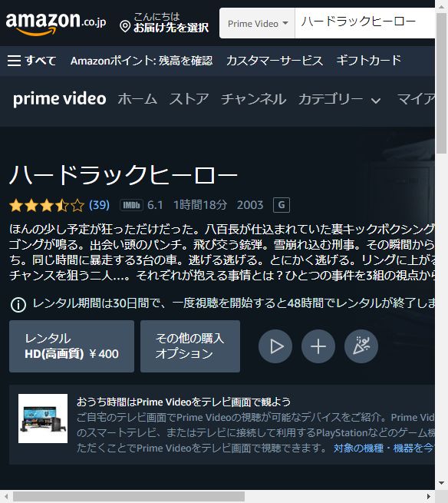The image size is (448, 503).
Task: Open その他の購入オプション choices
Action: click(190, 346)
